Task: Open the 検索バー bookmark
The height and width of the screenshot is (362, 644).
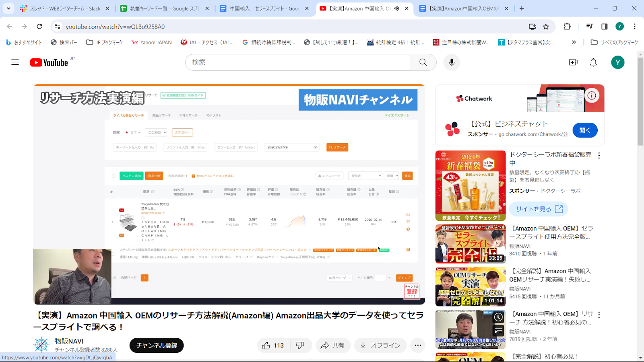Action: (64, 42)
